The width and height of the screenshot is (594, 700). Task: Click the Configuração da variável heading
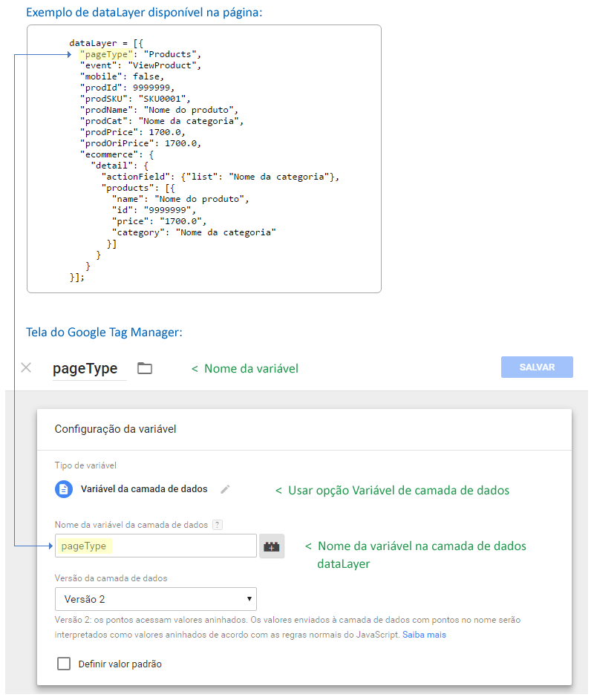115,429
